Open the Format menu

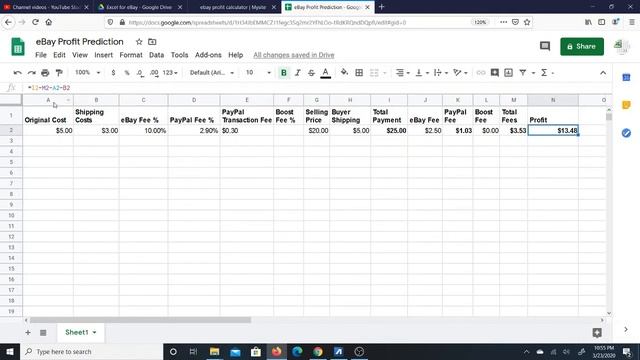click(131, 55)
